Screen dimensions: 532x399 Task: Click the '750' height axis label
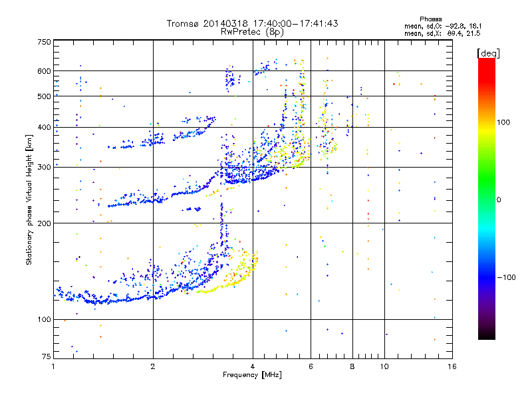pyautogui.click(x=44, y=42)
